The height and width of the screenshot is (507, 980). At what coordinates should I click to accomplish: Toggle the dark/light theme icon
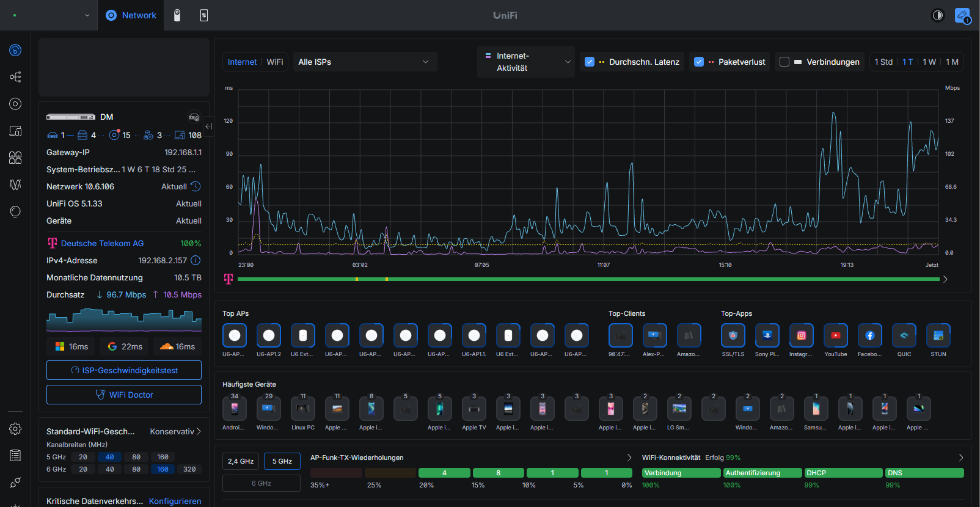click(938, 15)
